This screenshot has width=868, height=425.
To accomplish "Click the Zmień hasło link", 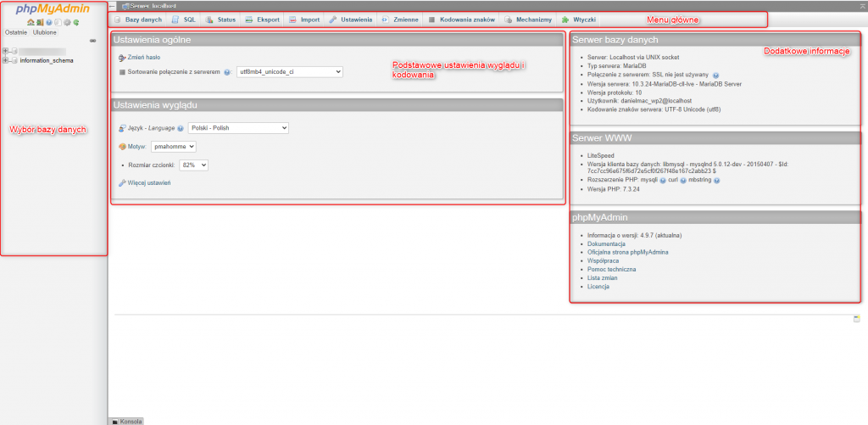I will pyautogui.click(x=142, y=57).
